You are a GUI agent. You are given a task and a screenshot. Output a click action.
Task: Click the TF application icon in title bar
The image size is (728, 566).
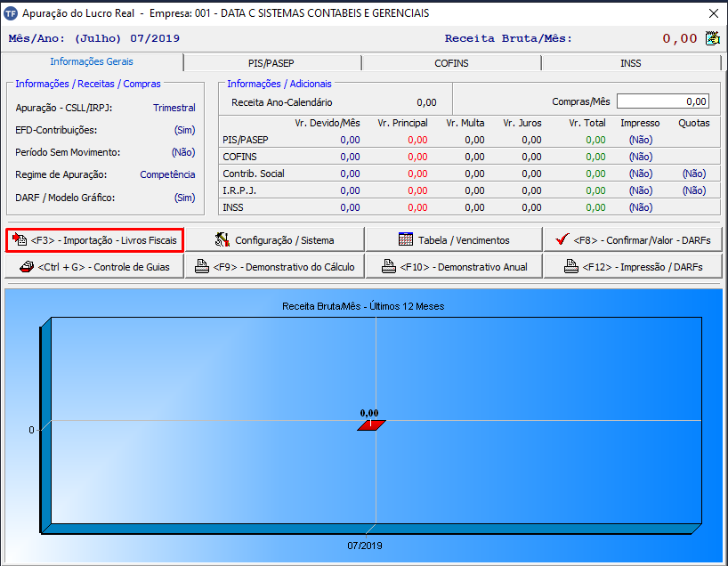coord(10,13)
